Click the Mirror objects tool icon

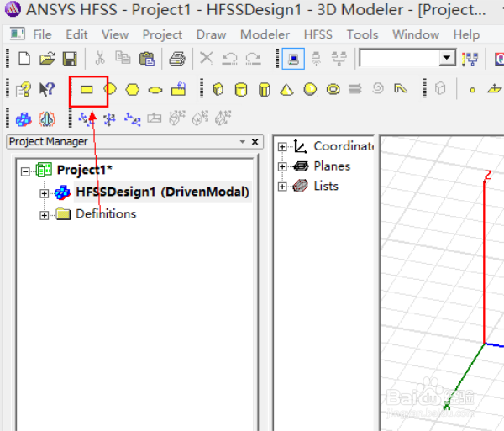click(x=133, y=119)
